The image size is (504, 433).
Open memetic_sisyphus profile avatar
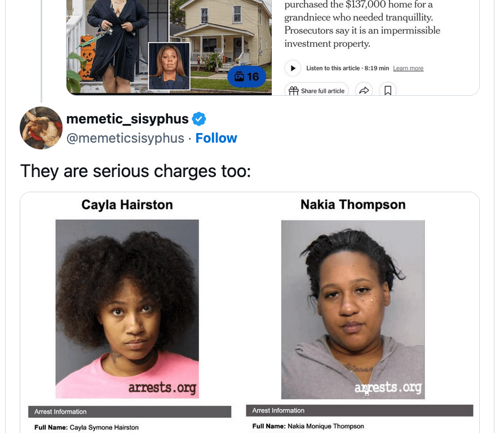(x=41, y=128)
